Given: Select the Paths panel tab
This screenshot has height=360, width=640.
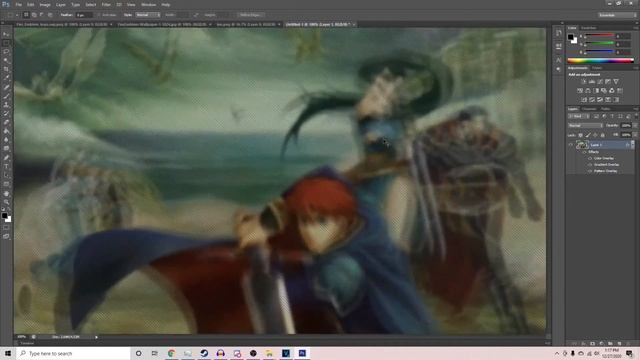Looking at the screenshot, I should point(605,109).
